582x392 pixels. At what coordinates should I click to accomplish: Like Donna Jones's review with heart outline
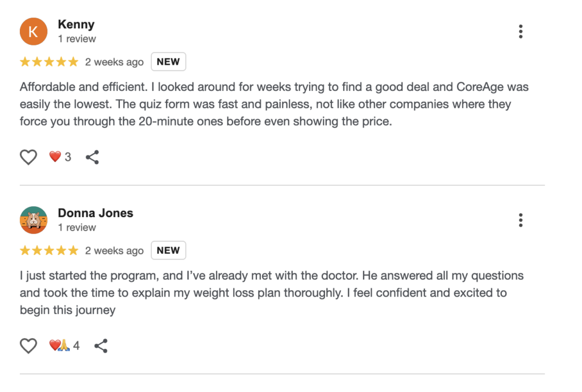point(28,346)
